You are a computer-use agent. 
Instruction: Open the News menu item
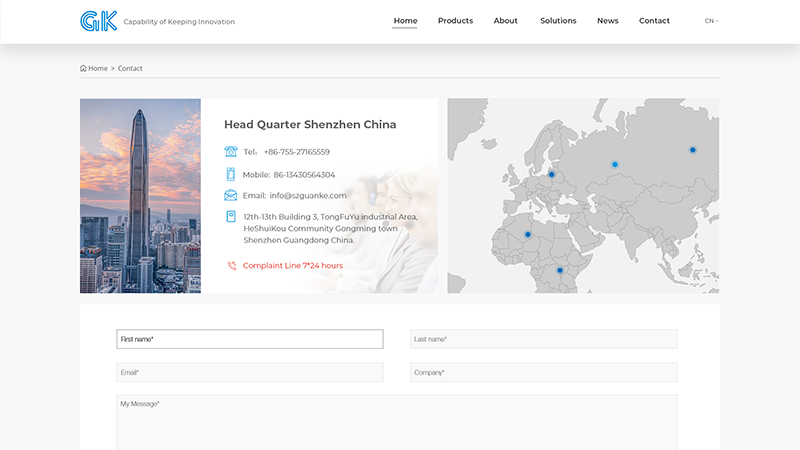click(x=608, y=20)
